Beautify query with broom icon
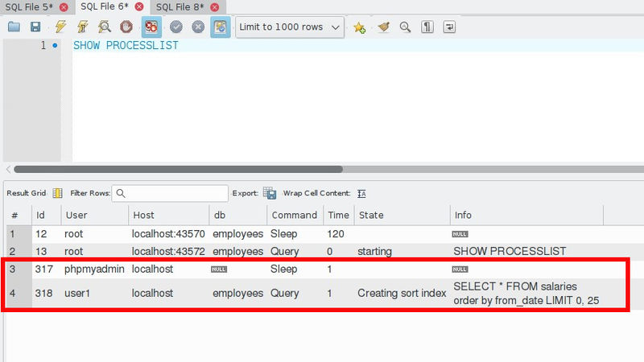 pos(383,27)
